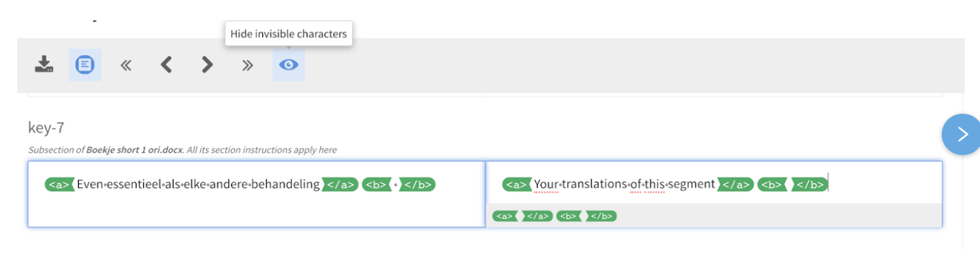The height and width of the screenshot is (262, 980).
Task: Toggle the segment list view icon
Action: tap(85, 64)
